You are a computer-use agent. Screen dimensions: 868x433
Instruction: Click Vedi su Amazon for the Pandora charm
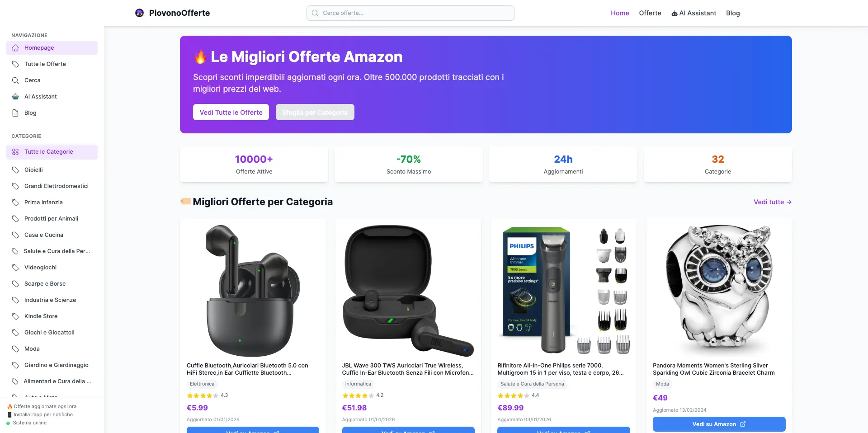click(719, 424)
